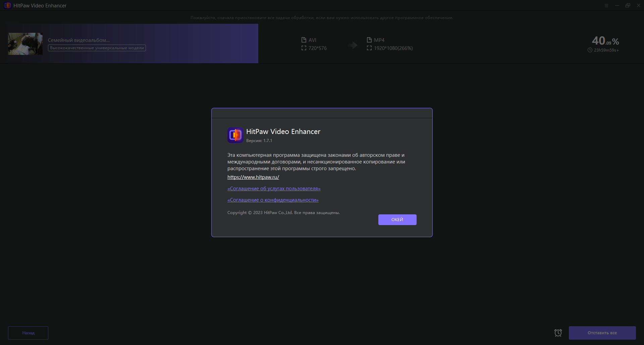This screenshot has height=345, width=644.
Task: Click the AVI source format icon
Action: click(x=304, y=40)
